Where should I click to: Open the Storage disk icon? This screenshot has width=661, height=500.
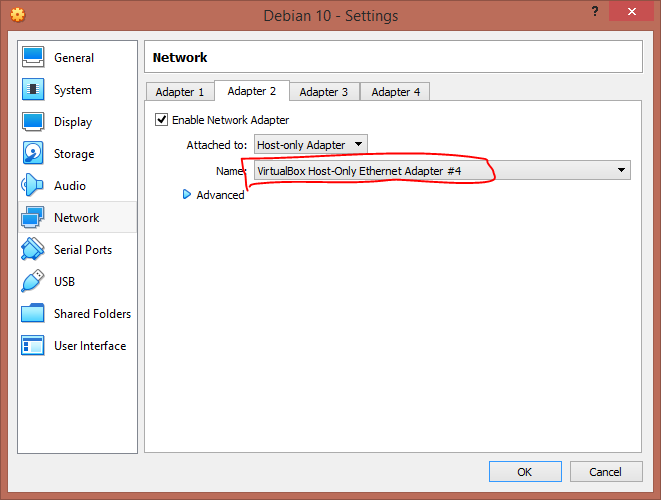pyautogui.click(x=33, y=153)
